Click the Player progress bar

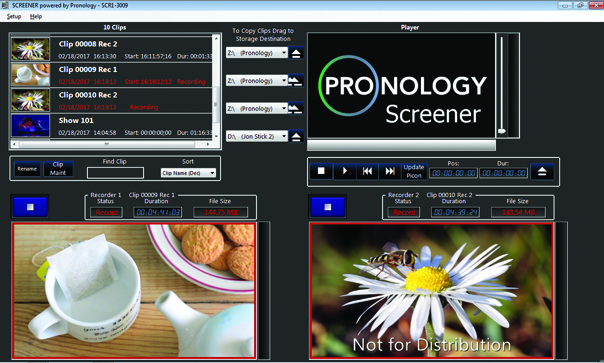click(401, 145)
